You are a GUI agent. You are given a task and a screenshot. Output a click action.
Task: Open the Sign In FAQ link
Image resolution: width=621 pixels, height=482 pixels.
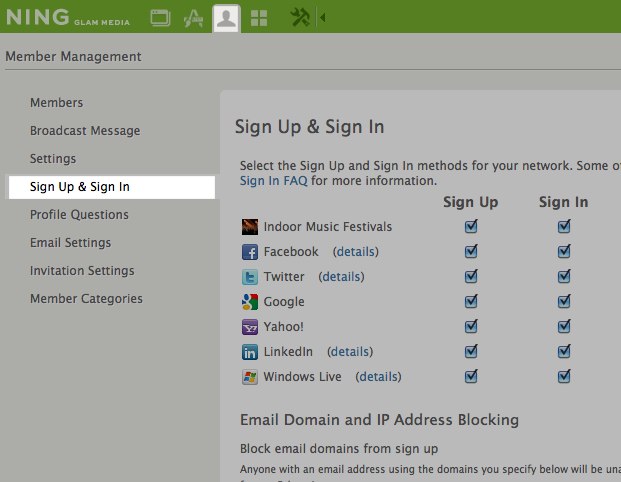coord(274,181)
